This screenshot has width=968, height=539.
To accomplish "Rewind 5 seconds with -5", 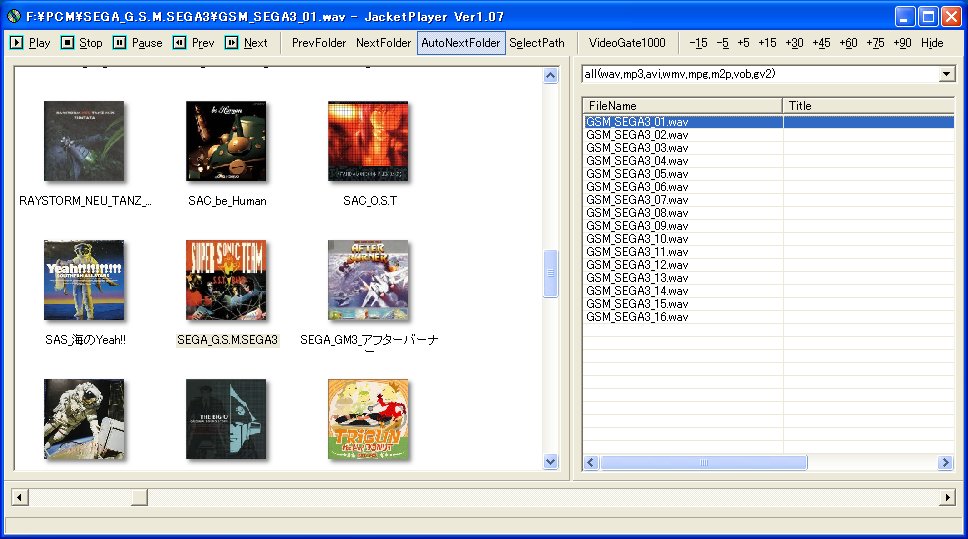I will point(722,43).
